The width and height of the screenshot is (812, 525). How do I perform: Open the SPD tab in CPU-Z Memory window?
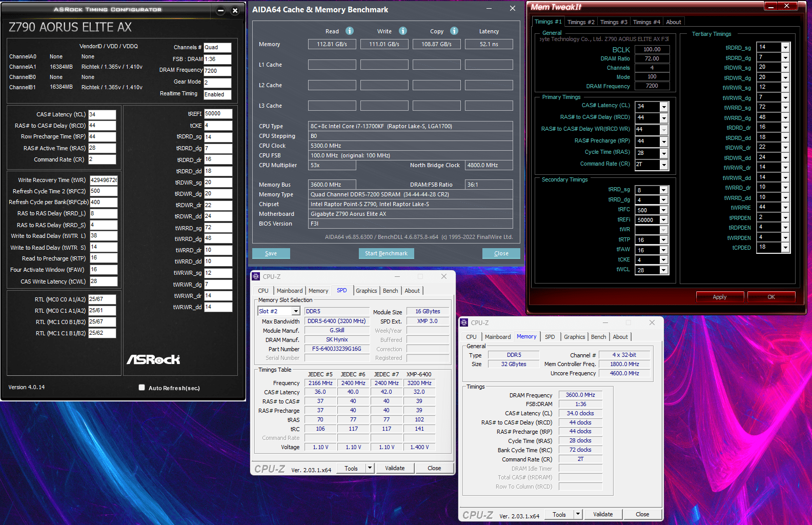coord(550,337)
